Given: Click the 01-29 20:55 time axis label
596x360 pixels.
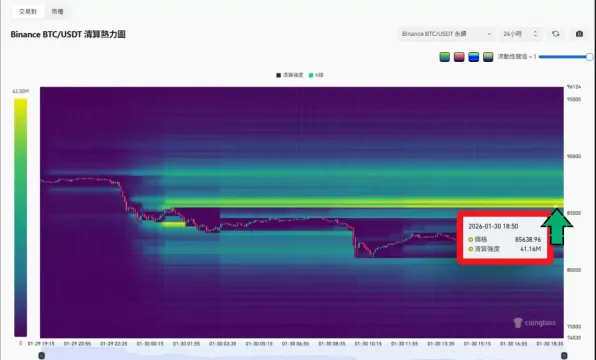Looking at the screenshot, I should pos(78,344).
